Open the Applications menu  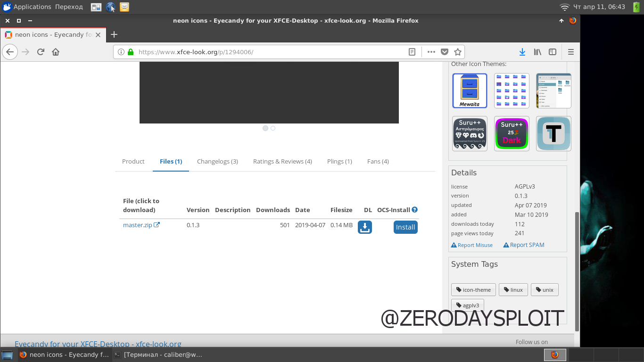click(27, 7)
